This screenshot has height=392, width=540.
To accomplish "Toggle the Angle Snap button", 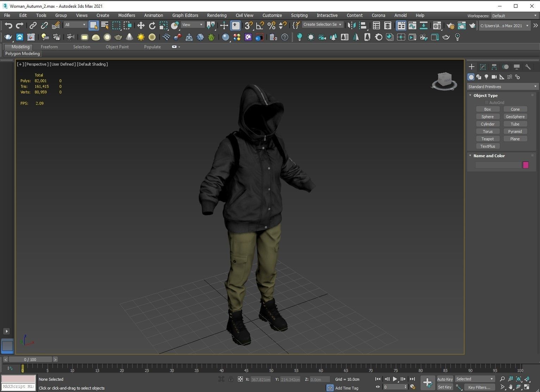I will tap(260, 25).
